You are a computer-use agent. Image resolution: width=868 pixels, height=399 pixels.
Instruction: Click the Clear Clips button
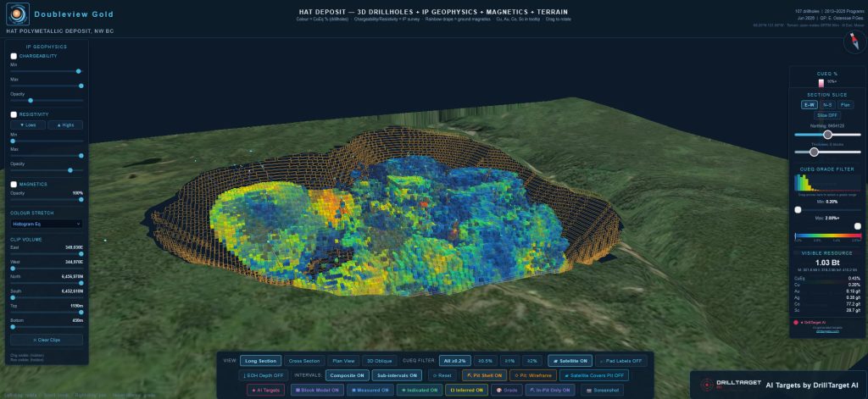coord(47,340)
